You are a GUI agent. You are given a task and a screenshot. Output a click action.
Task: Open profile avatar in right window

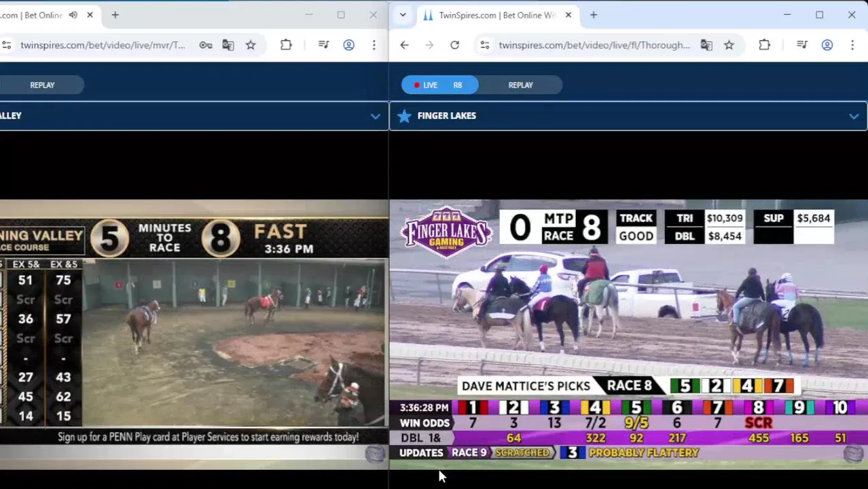coord(827,45)
